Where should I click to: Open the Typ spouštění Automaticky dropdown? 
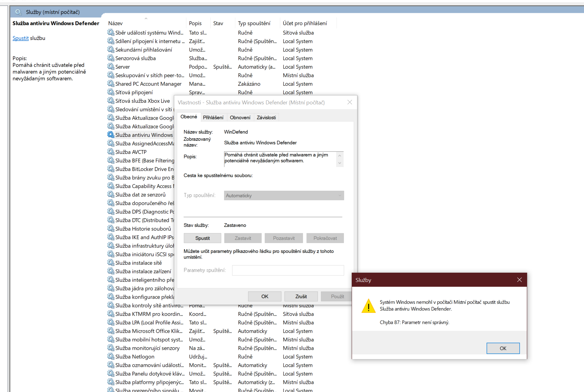pos(283,196)
